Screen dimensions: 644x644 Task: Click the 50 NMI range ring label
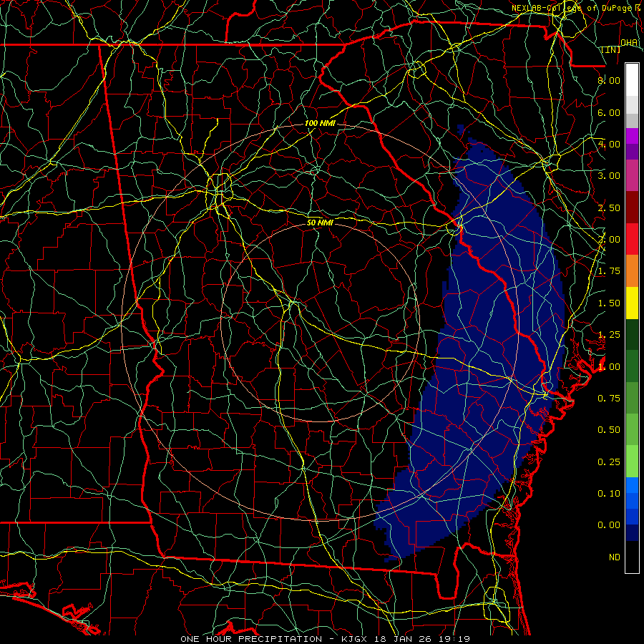pyautogui.click(x=320, y=223)
